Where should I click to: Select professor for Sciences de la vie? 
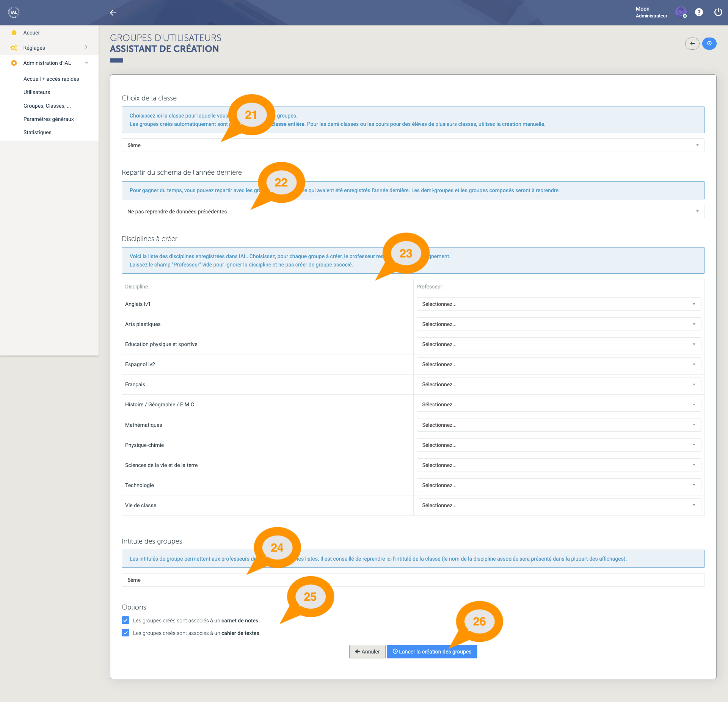[x=559, y=465]
